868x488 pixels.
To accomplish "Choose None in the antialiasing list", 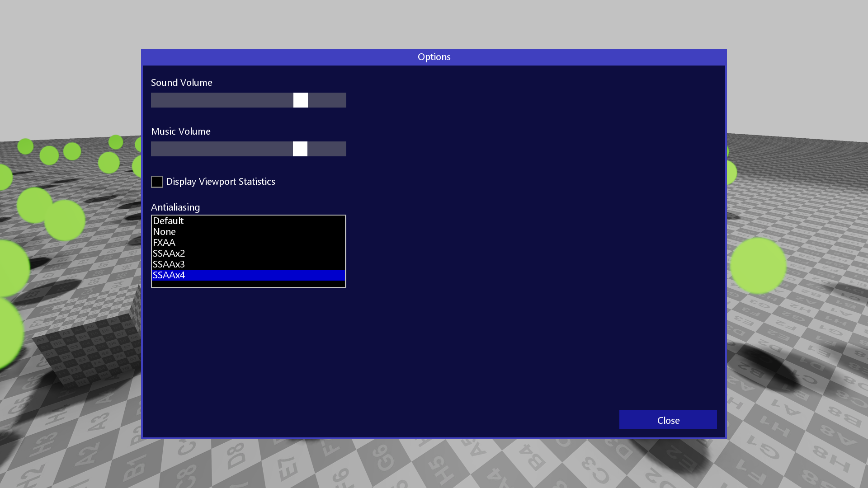I will pyautogui.click(x=165, y=232).
